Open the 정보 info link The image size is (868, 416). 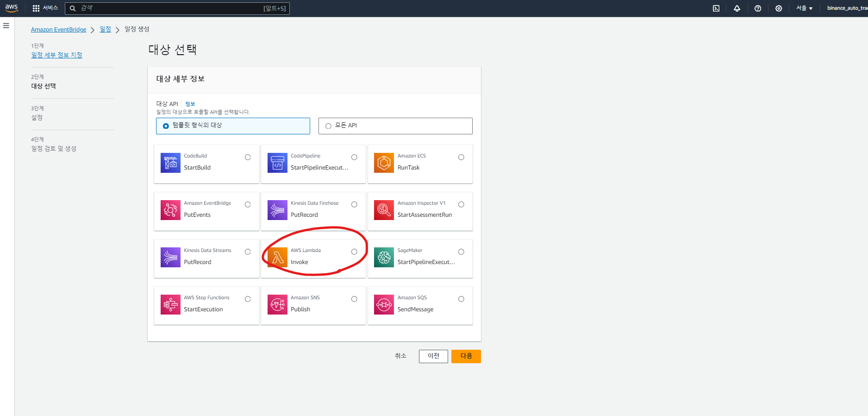tap(190, 104)
